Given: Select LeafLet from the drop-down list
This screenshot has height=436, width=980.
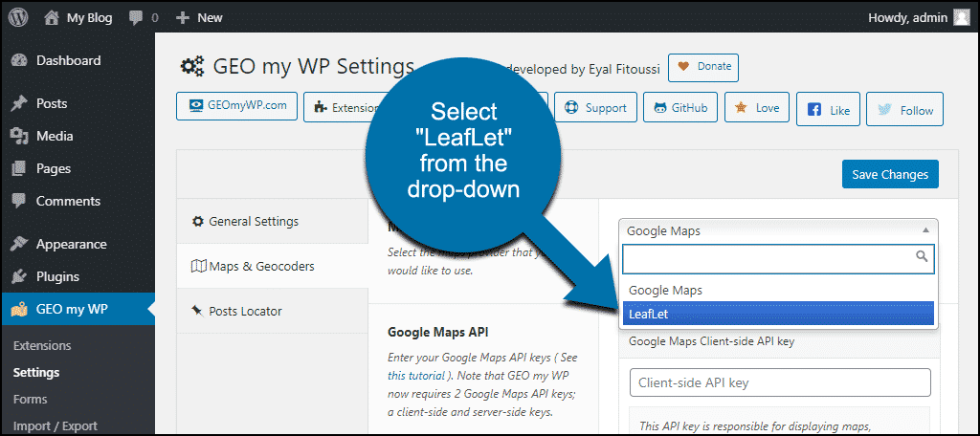Looking at the screenshot, I should point(778,315).
